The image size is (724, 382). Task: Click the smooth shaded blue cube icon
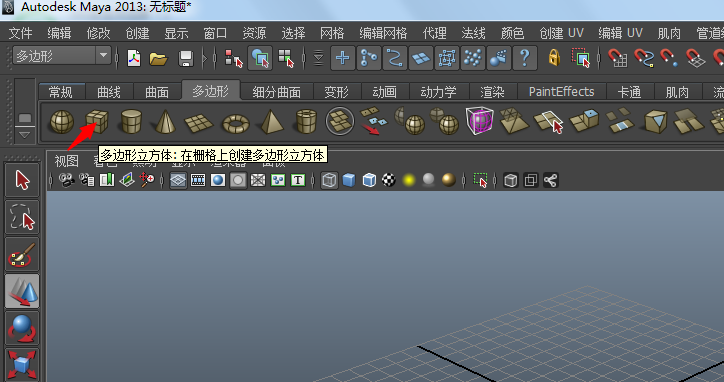pyautogui.click(x=349, y=180)
